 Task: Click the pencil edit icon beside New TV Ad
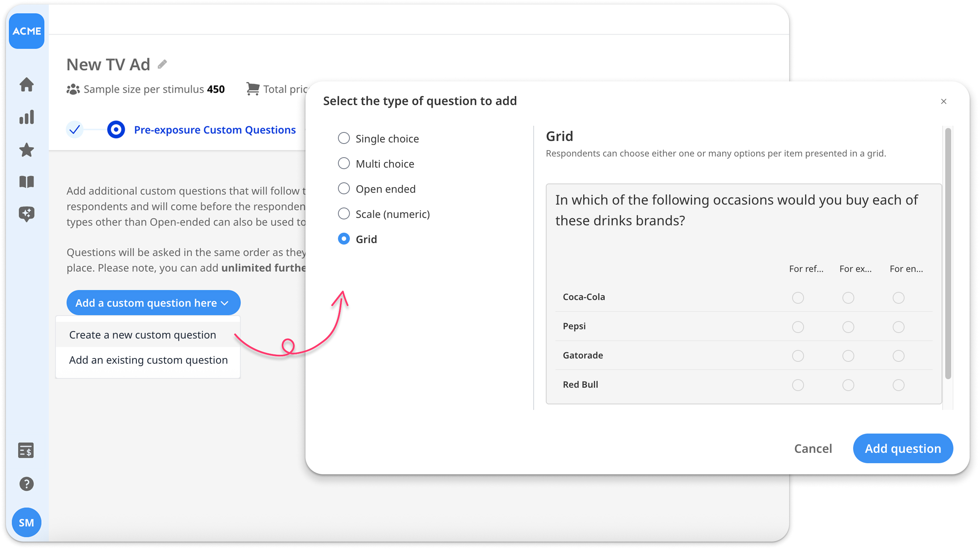(x=162, y=64)
